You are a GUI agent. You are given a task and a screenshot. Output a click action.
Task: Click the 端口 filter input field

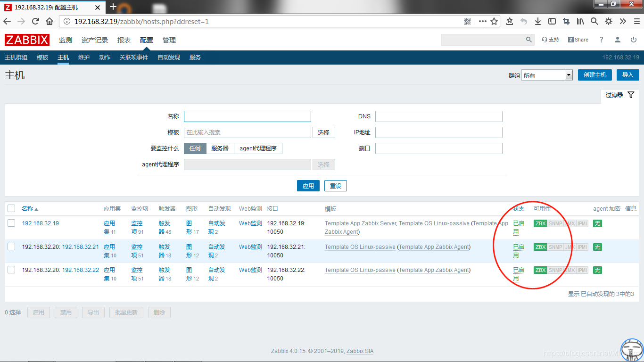coord(439,148)
